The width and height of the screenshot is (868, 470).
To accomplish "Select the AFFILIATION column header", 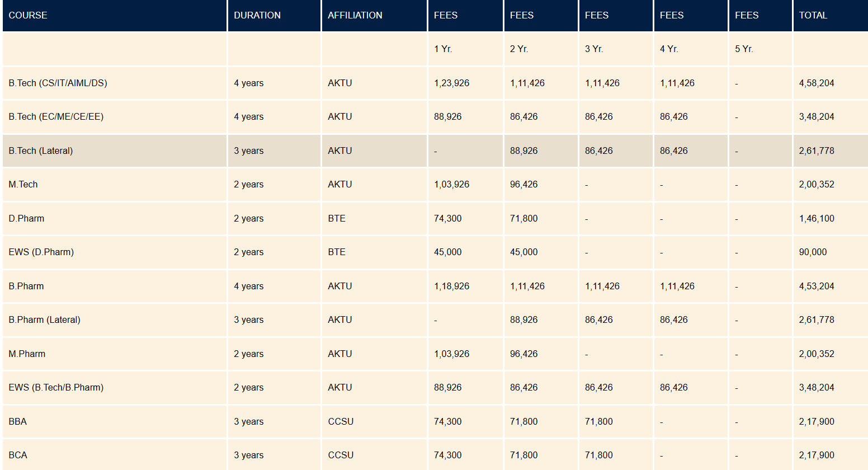I will tap(355, 16).
